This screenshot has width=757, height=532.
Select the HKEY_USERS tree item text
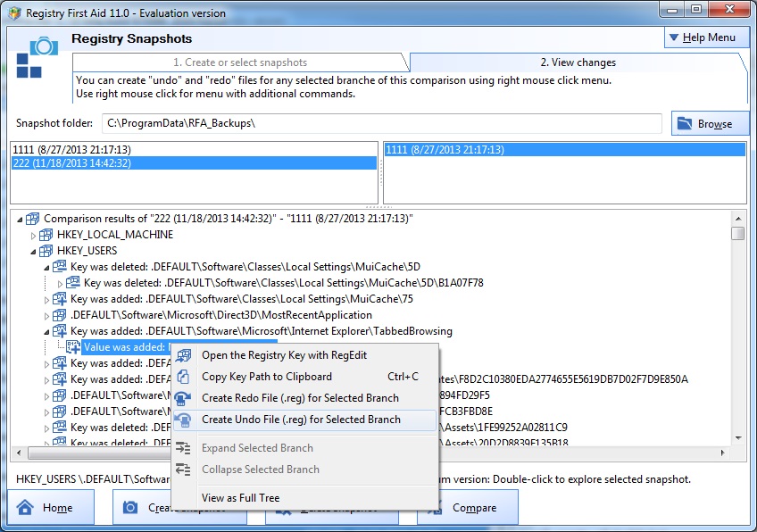click(x=87, y=251)
